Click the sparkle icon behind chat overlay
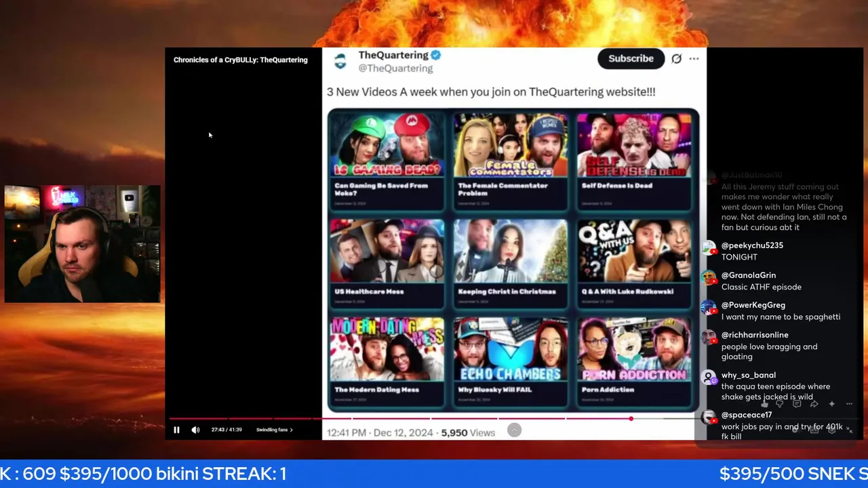This screenshot has height=488, width=868. click(831, 404)
